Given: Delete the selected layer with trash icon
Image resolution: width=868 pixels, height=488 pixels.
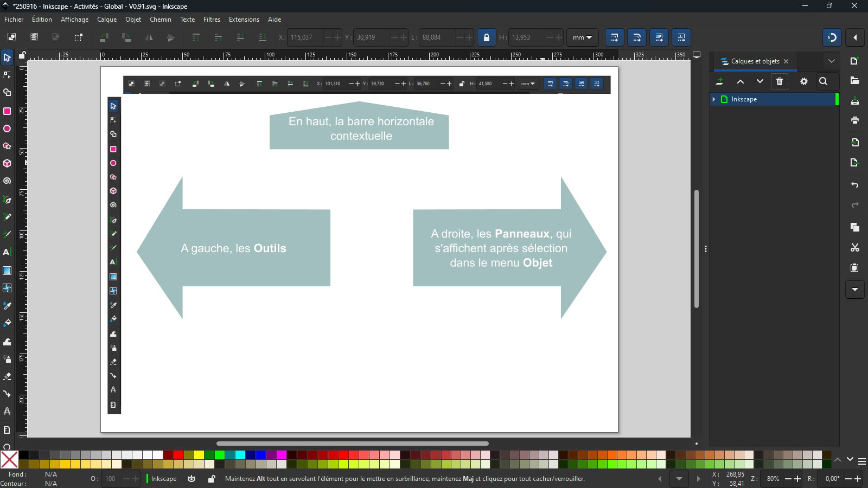Looking at the screenshot, I should point(780,81).
